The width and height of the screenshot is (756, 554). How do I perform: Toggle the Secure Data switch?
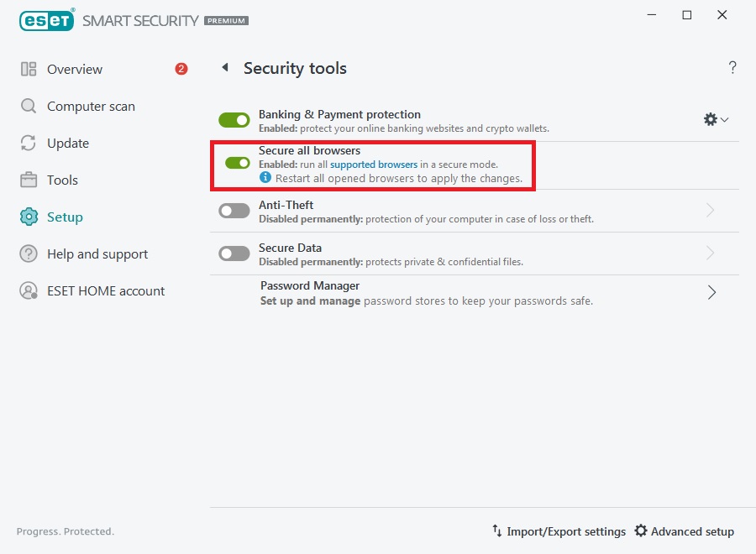tap(234, 253)
